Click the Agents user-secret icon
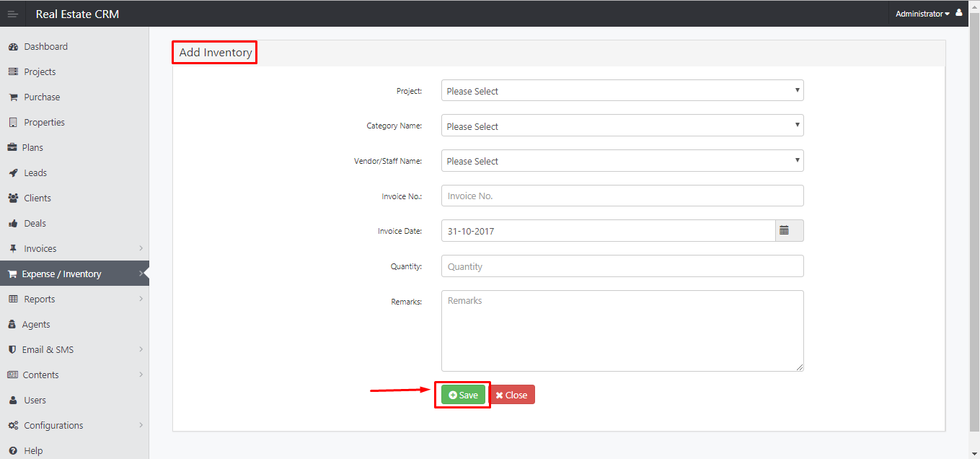980x459 pixels. pos(12,325)
